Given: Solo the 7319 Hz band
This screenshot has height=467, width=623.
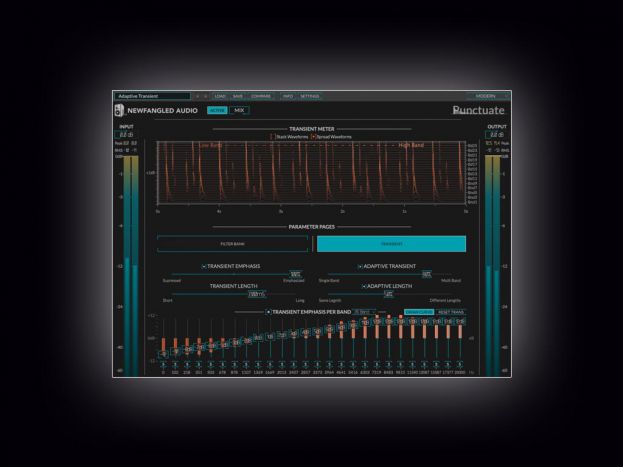Looking at the screenshot, I should tap(377, 364).
